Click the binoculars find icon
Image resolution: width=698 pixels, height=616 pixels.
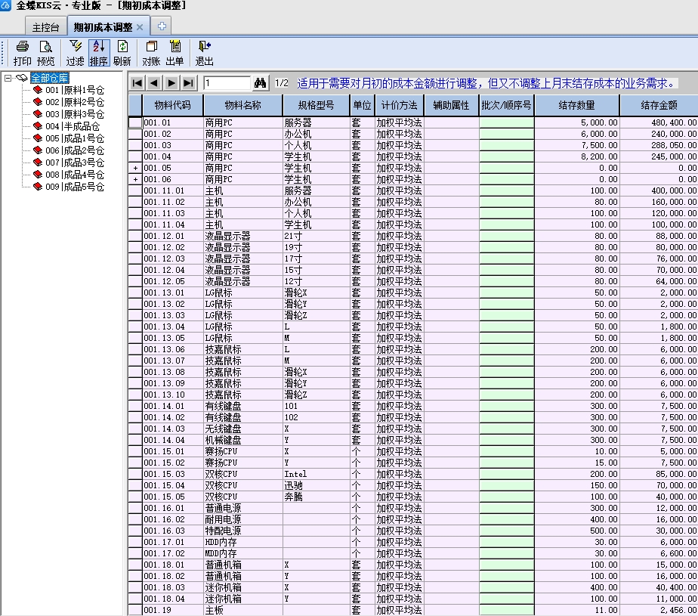click(x=260, y=83)
